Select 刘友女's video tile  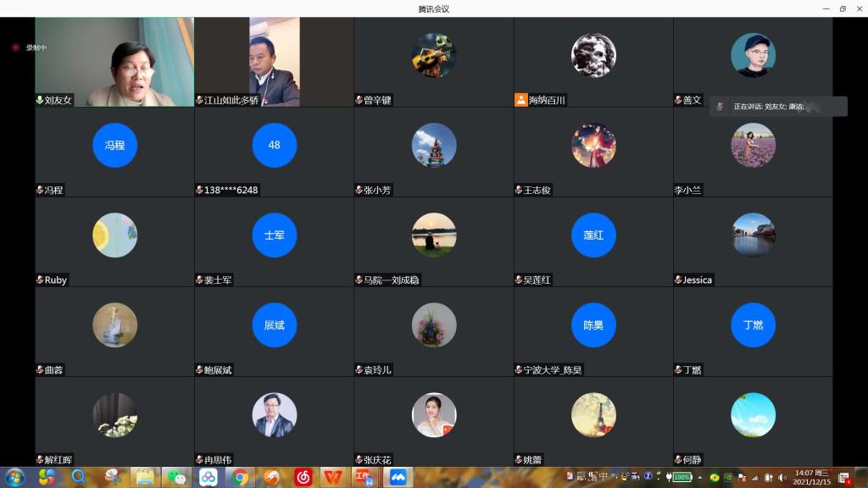pyautogui.click(x=114, y=62)
